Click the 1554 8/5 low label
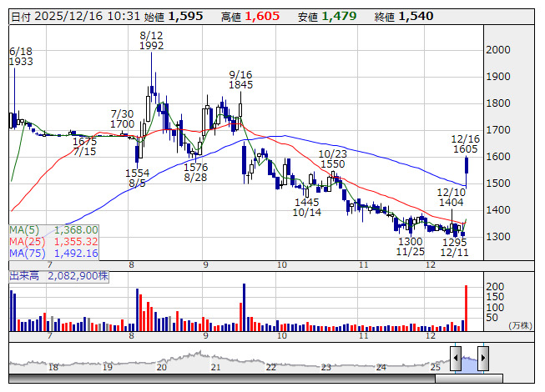 tap(137, 178)
